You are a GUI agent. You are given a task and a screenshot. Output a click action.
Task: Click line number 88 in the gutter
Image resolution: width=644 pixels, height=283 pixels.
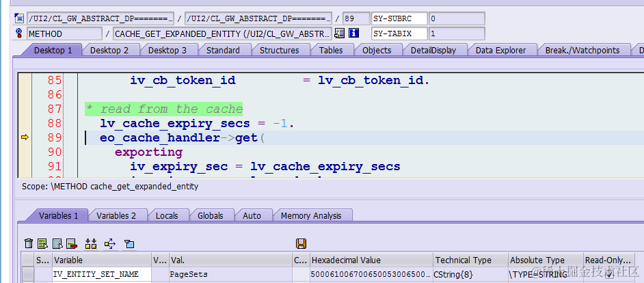54,123
